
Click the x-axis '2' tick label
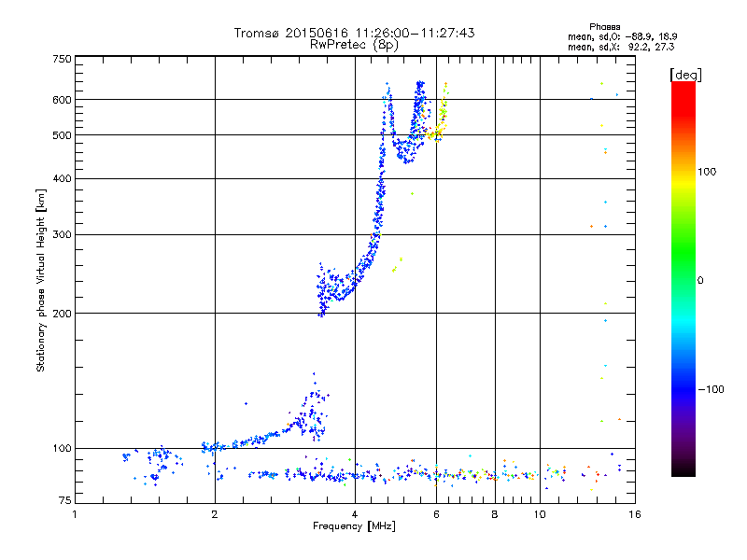[x=215, y=514]
